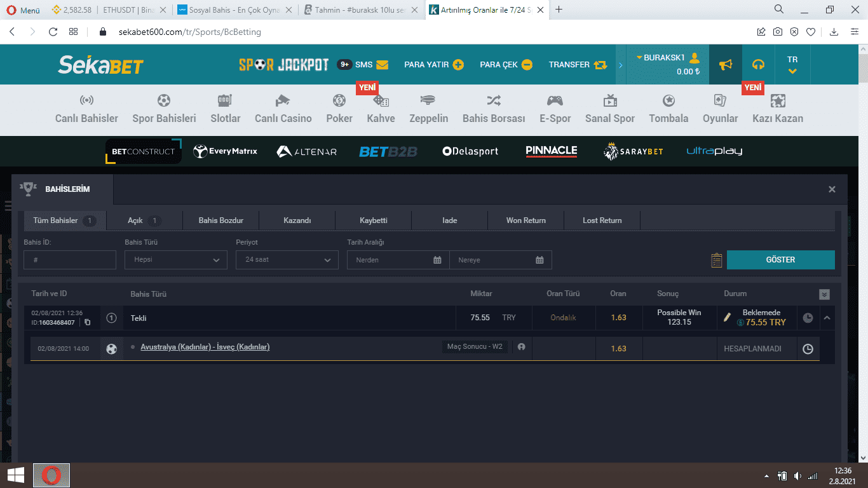Select the Kaybetti tab
Image resolution: width=868 pixels, height=488 pixels.
tap(373, 220)
